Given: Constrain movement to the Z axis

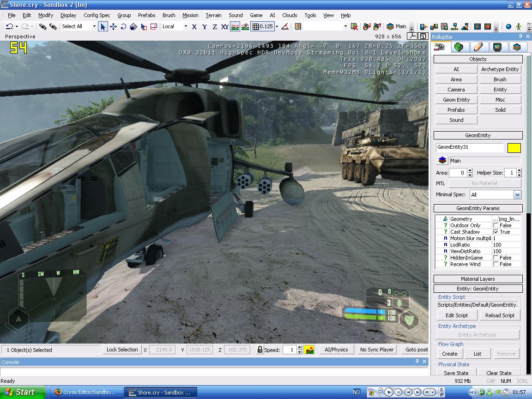Looking at the screenshot, I should [x=214, y=26].
